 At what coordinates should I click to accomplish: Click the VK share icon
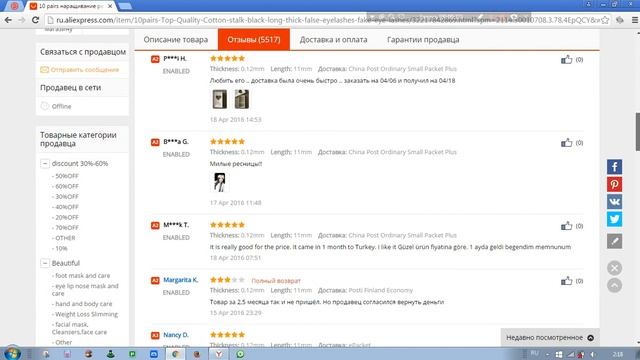(x=614, y=202)
